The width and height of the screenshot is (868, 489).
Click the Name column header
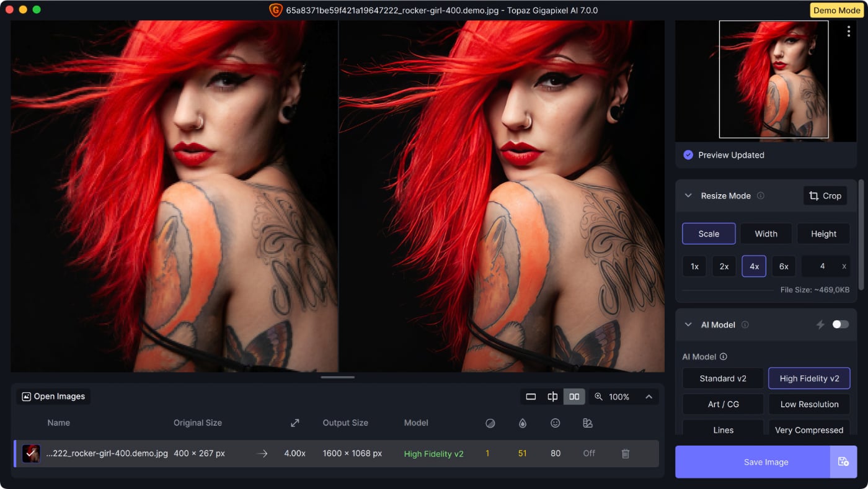coord(58,423)
